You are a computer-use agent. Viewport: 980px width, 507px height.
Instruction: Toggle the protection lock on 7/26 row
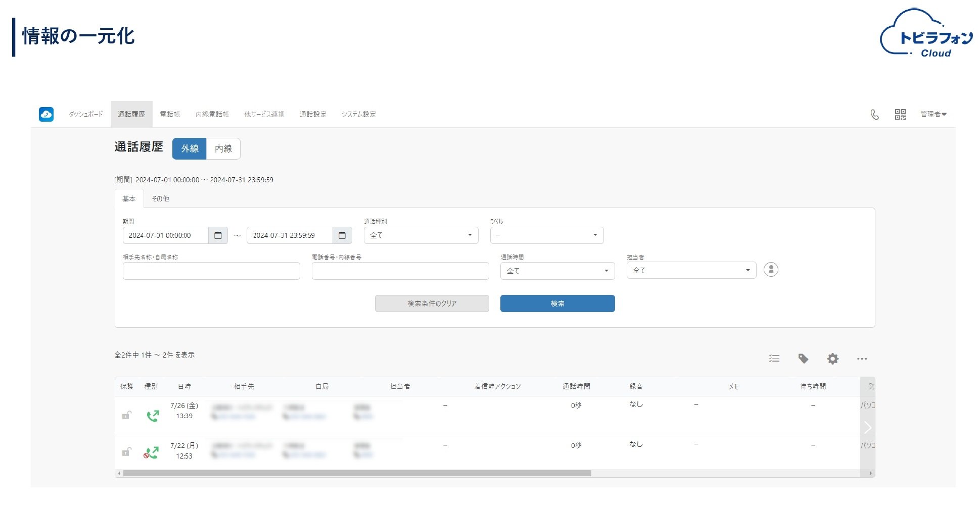[126, 415]
